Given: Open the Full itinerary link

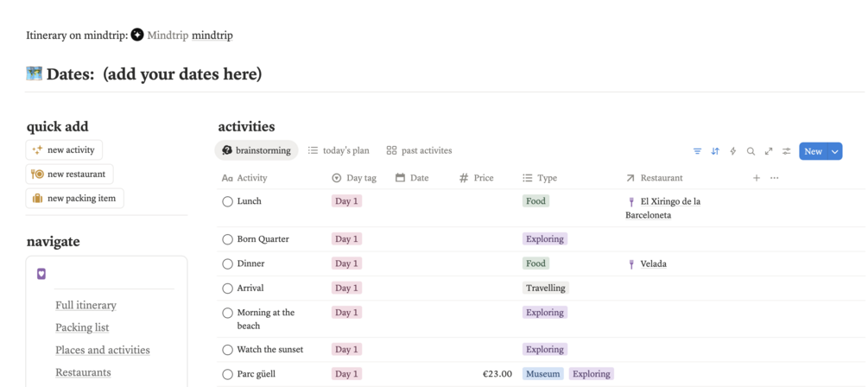Looking at the screenshot, I should pos(86,305).
